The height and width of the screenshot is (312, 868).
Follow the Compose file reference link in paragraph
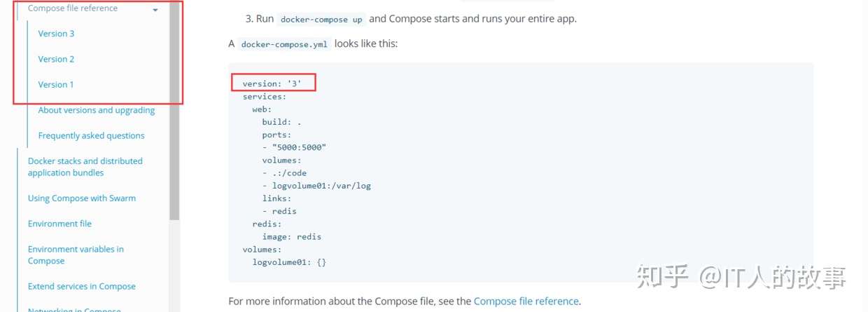click(x=526, y=301)
